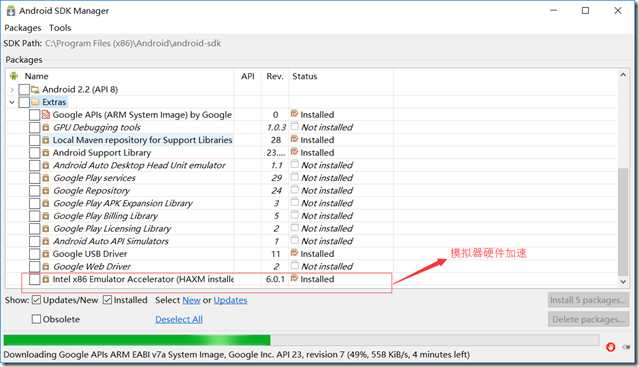Check the Android 2.2 (API 8) checkbox
Screen dimensions: 639x367
point(24,89)
